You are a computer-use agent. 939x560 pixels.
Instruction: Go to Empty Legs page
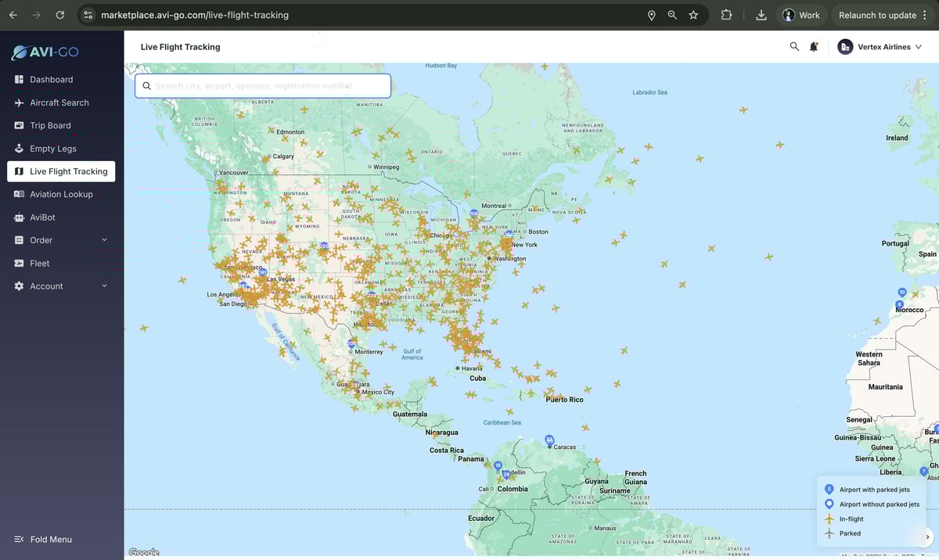[x=53, y=149]
